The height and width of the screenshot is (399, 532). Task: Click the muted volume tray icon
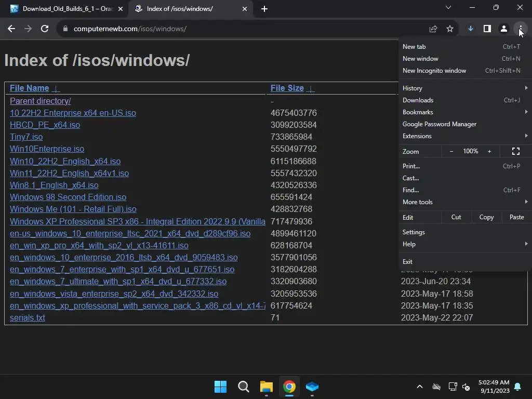click(466, 387)
